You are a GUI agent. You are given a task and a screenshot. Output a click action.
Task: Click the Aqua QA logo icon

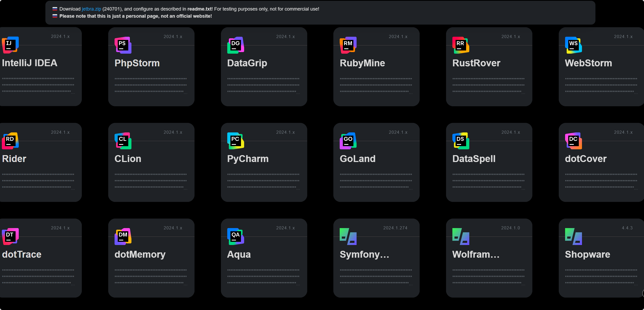click(x=236, y=237)
